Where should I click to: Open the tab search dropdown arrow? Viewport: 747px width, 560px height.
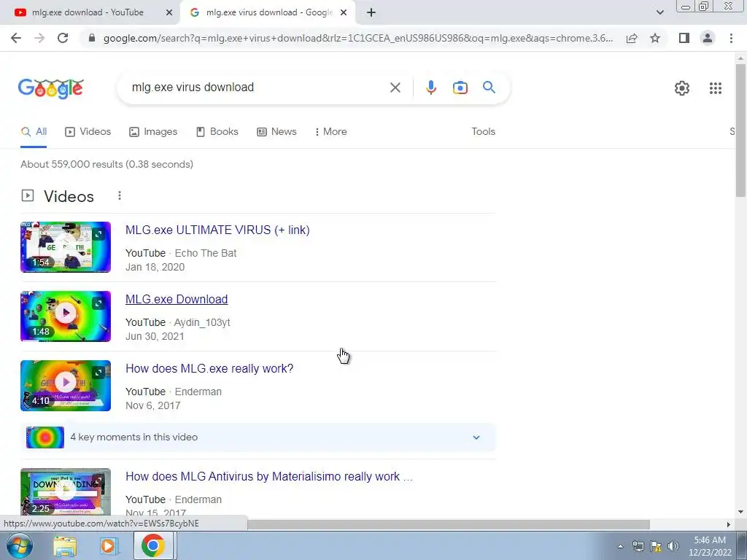(659, 13)
